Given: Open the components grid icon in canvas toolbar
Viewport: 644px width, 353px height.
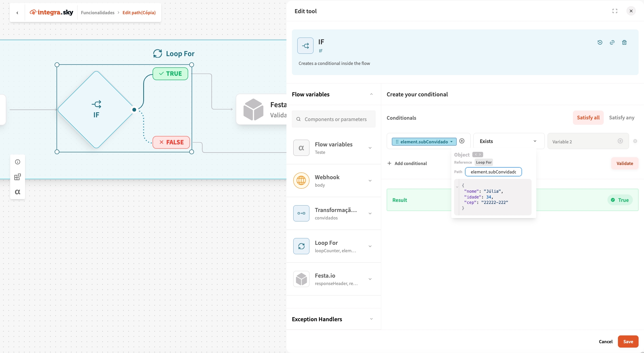Looking at the screenshot, I should pos(18,177).
